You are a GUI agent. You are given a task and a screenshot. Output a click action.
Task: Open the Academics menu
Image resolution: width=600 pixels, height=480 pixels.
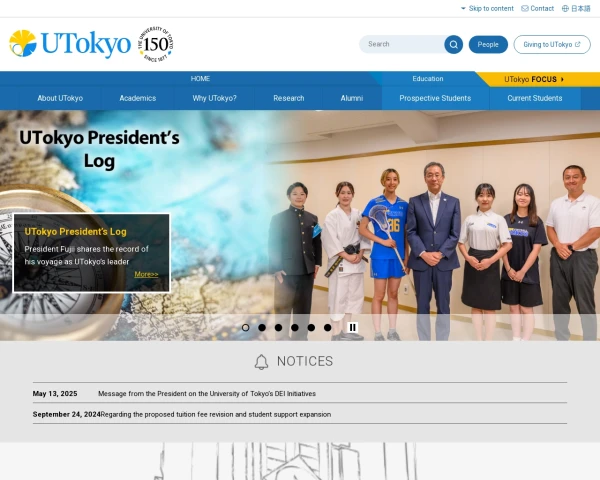tap(138, 98)
